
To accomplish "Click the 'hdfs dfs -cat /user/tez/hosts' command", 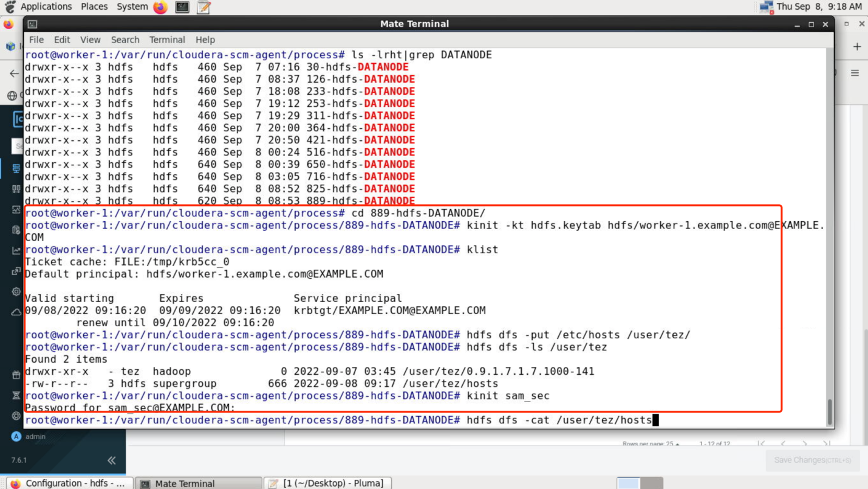I will point(559,420).
